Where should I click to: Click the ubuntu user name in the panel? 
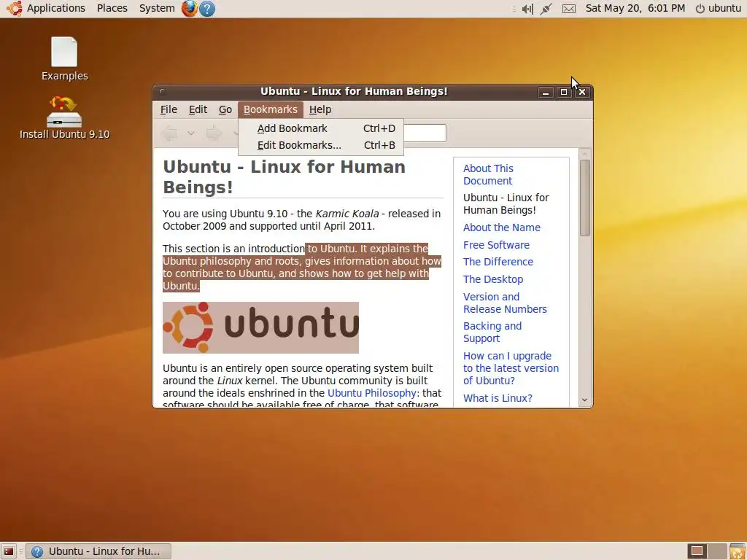click(724, 8)
